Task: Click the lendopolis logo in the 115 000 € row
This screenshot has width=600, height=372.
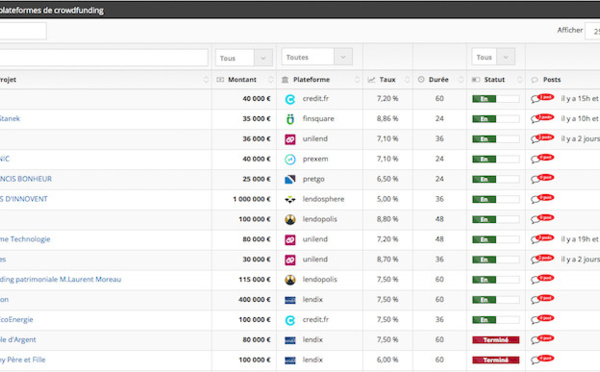Action: tap(290, 280)
